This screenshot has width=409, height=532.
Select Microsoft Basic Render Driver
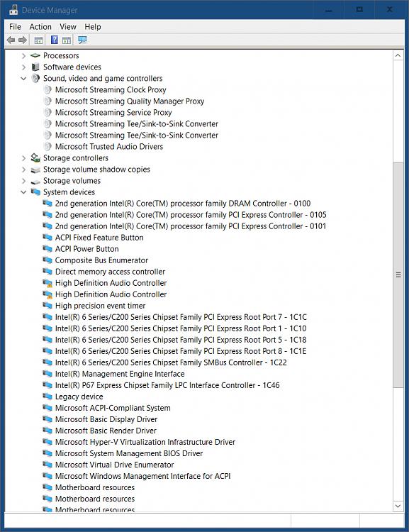point(106,431)
